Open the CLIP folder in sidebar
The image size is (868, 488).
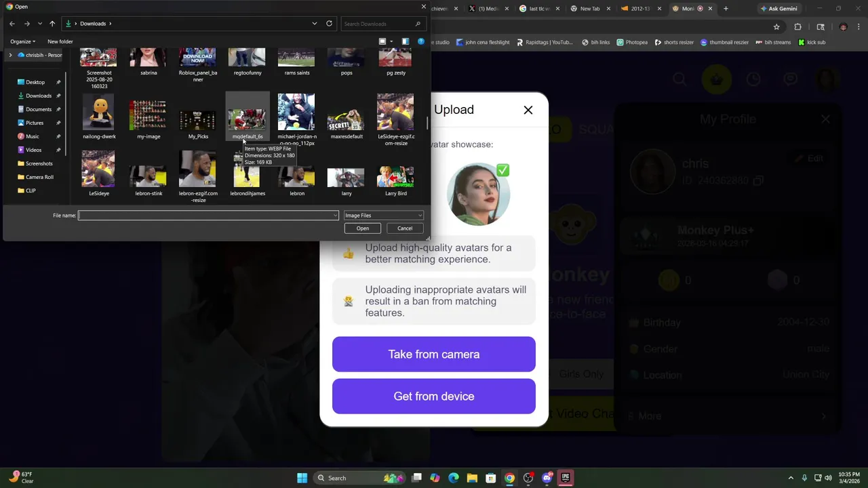(x=31, y=190)
